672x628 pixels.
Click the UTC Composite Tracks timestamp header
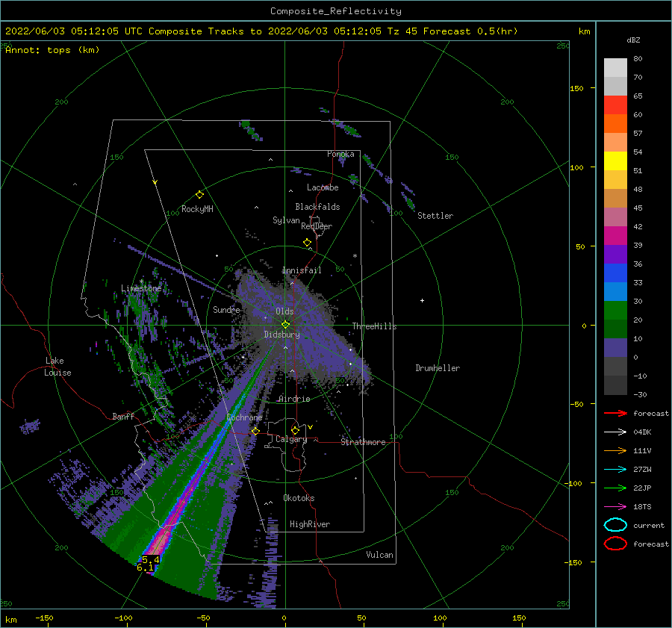[261, 31]
